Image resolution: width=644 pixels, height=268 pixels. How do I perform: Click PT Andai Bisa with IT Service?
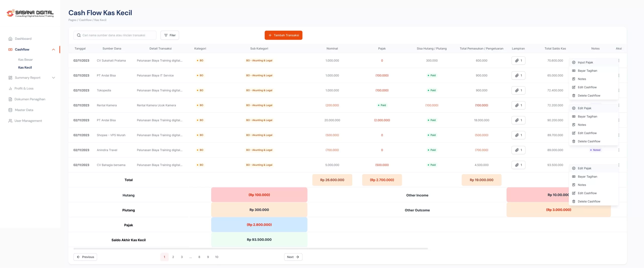106,75
